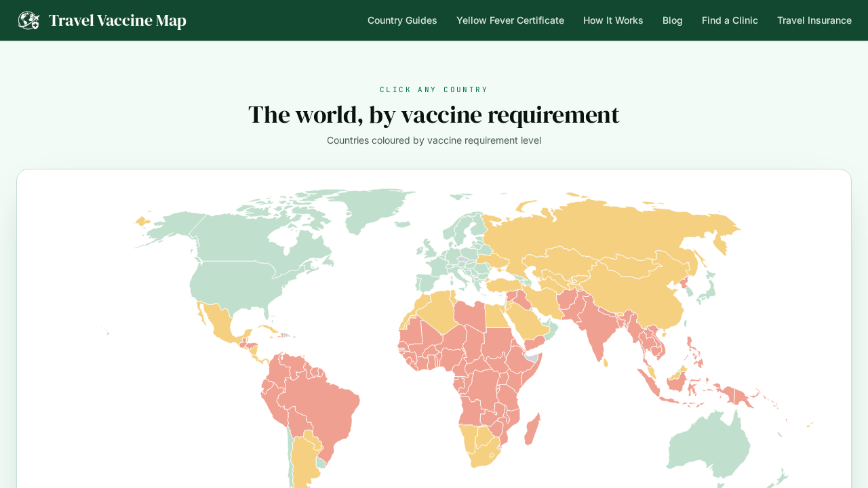Click heading "The world, by vaccine requirement"
This screenshot has width=868, height=488.
[x=434, y=115]
